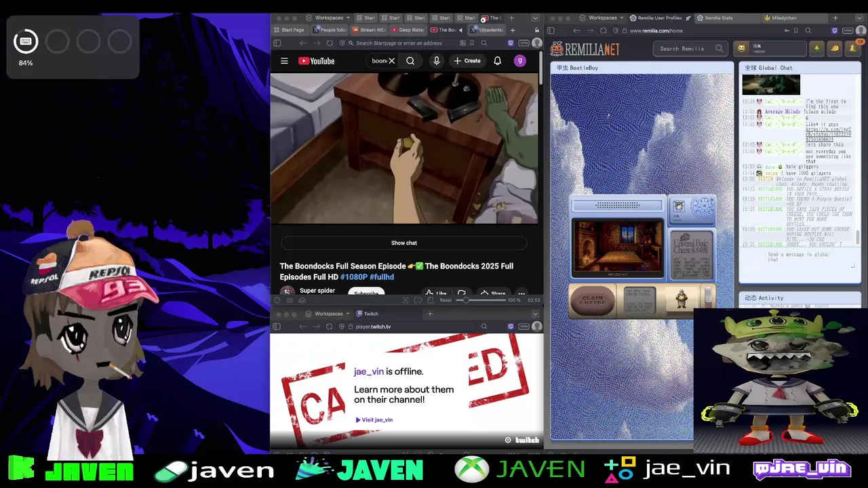Clear the YouTube search box text
The image size is (868, 488).
tap(391, 61)
